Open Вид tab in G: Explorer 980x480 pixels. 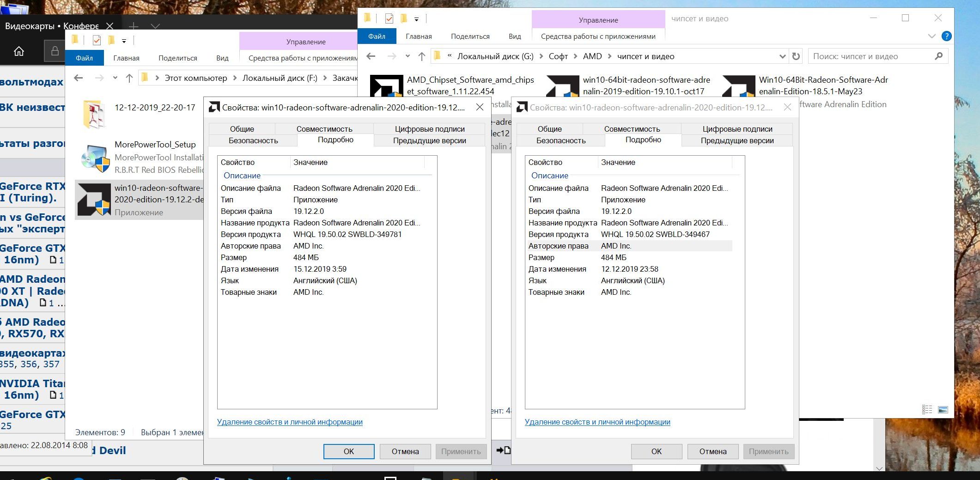click(515, 36)
